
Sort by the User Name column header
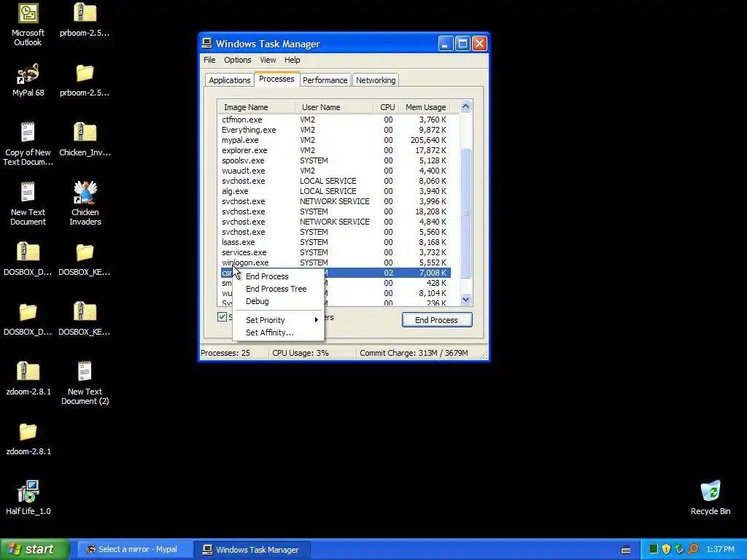coord(334,107)
